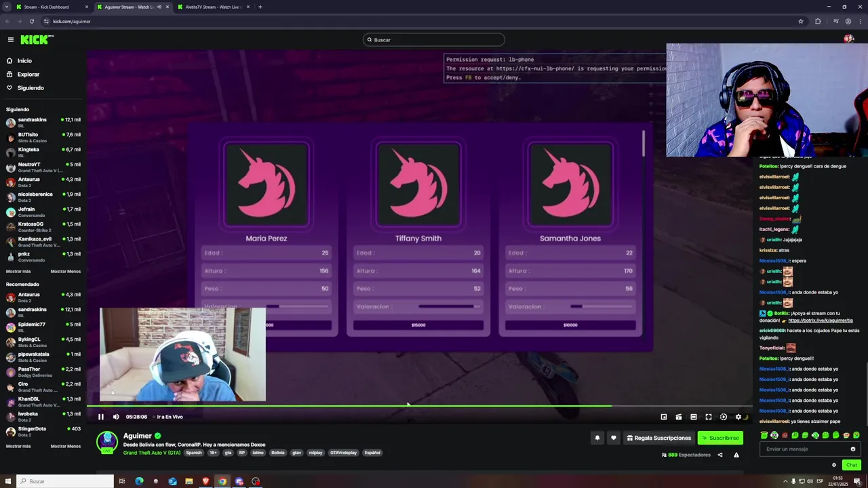Image resolution: width=868 pixels, height=488 pixels.
Task: Open ESP language selector in taskbar
Action: 820,481
